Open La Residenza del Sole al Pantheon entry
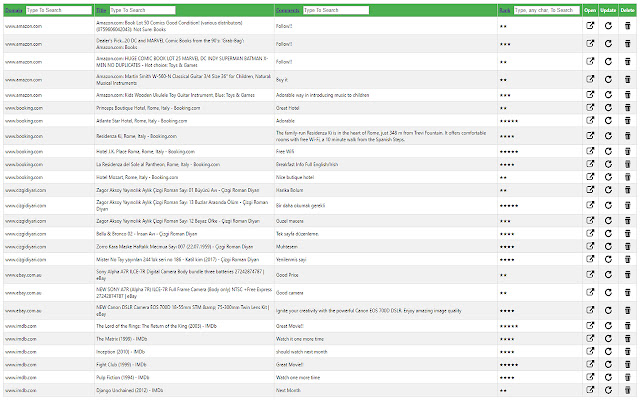Viewport: 640px width, 400px height. pos(590,164)
